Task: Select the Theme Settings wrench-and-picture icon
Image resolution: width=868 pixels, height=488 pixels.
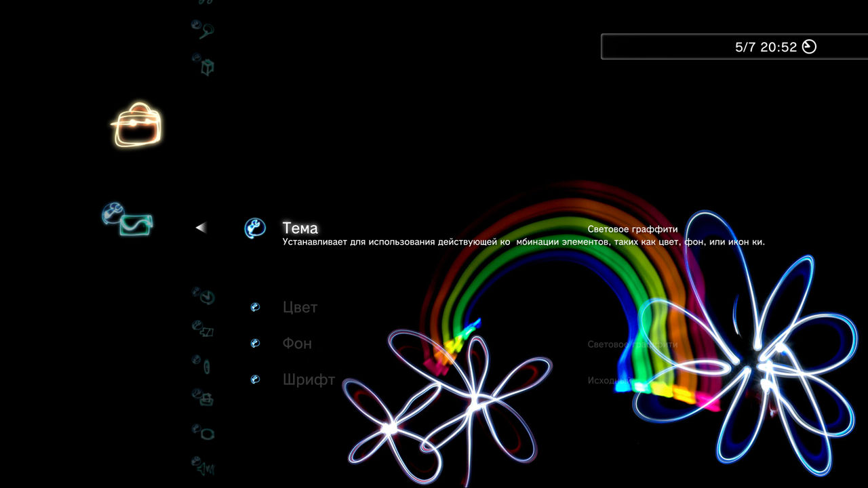Action: 127,219
